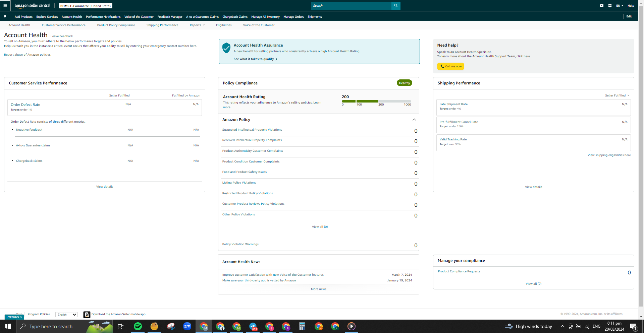Click the Wi-Fi network tray icon
Image resolution: width=644 pixels, height=333 pixels.
point(587,327)
